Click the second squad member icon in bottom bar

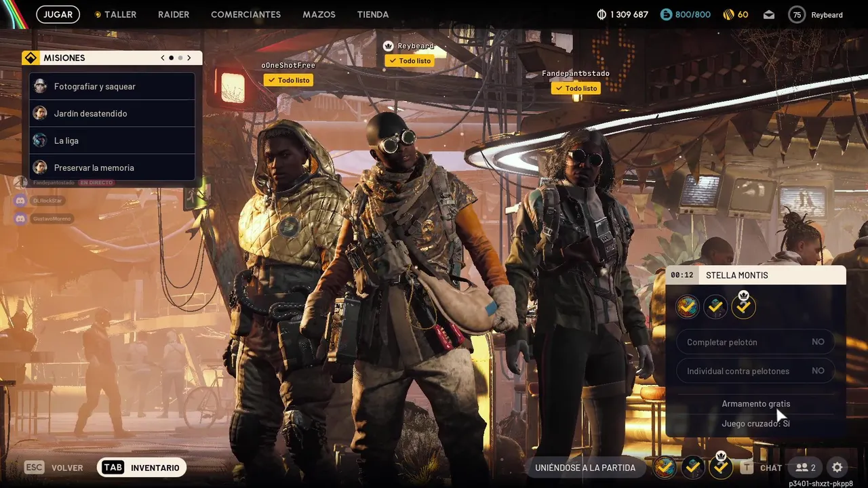[x=692, y=467]
